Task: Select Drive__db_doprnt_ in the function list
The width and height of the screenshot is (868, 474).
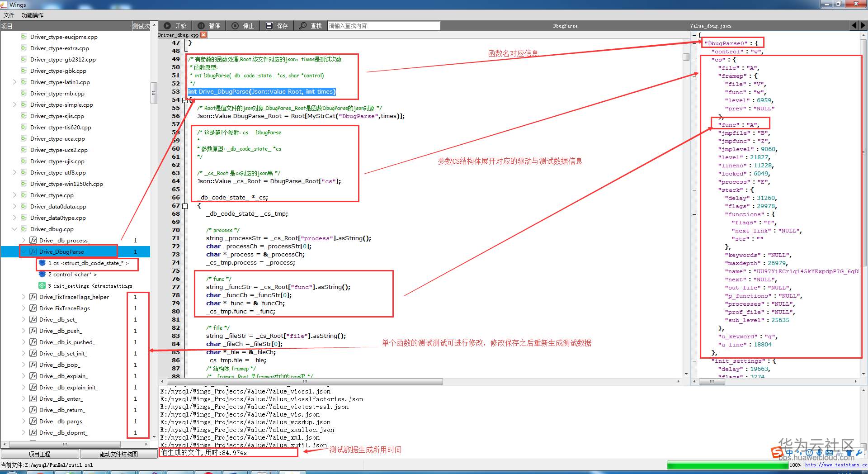Action: (63, 432)
